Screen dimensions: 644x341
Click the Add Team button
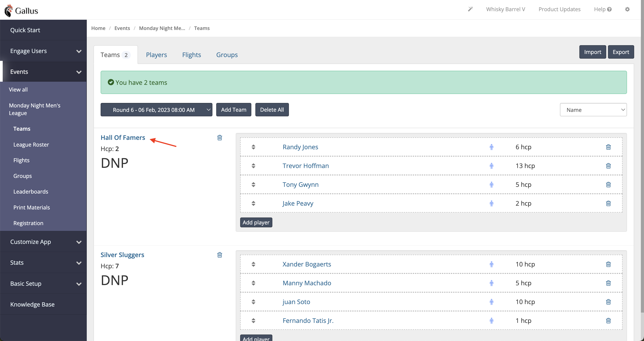233,110
